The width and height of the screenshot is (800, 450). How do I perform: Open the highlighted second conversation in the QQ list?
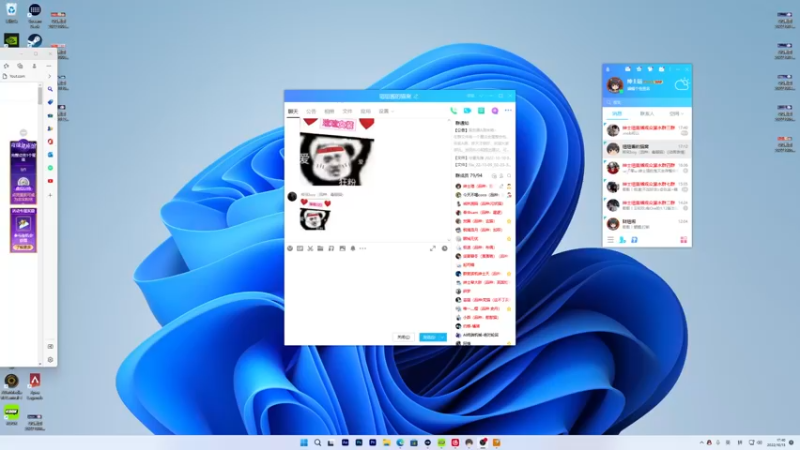tap(647, 149)
